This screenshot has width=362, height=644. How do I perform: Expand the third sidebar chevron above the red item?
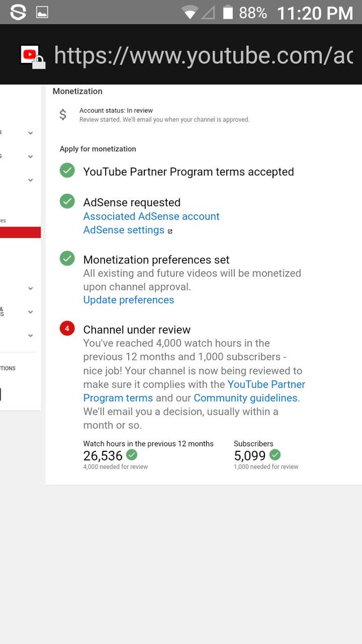31,180
